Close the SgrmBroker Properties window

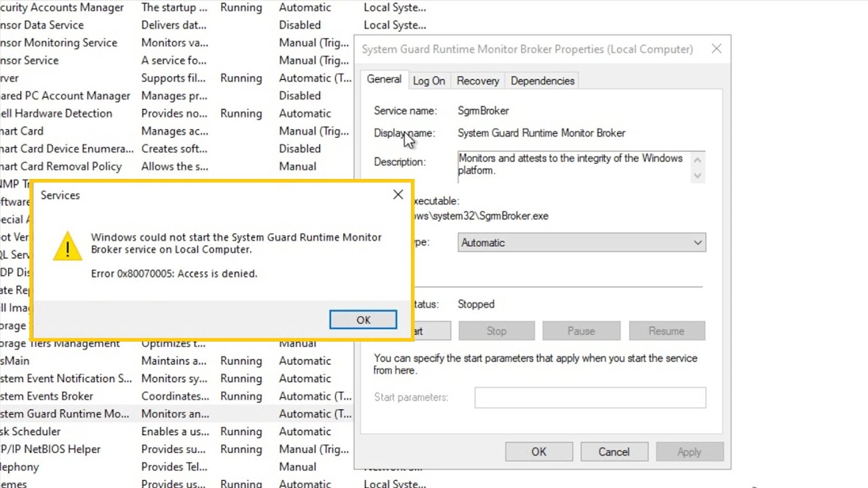pos(716,49)
